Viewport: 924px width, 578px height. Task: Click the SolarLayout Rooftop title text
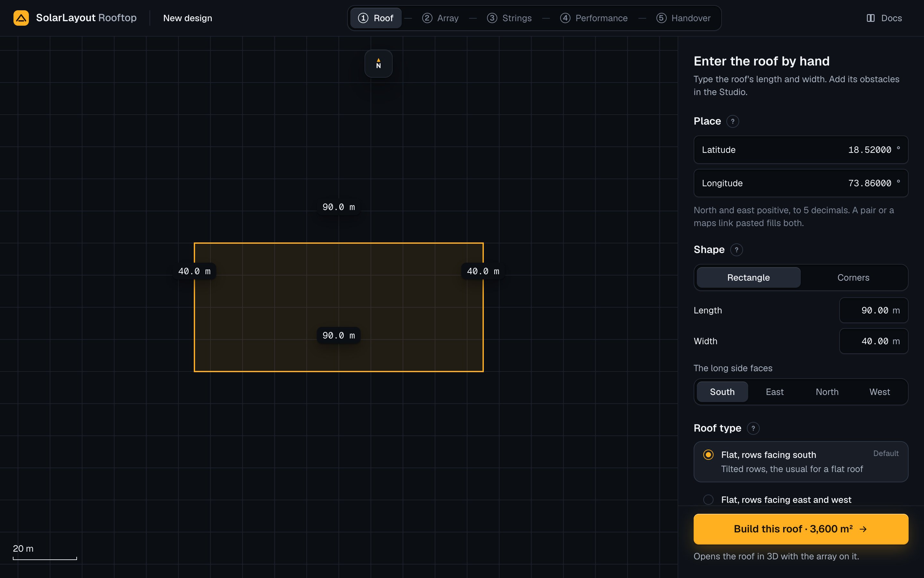(86, 18)
